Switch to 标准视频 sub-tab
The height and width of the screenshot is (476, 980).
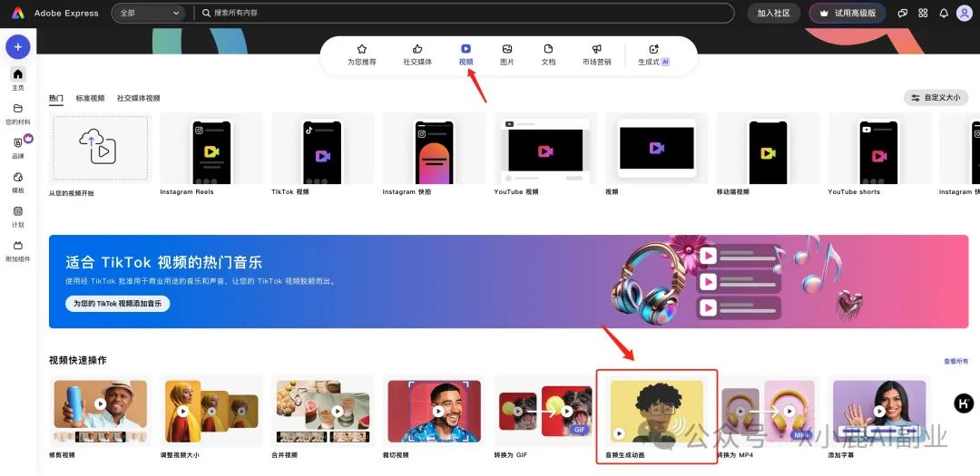pyautogui.click(x=90, y=98)
